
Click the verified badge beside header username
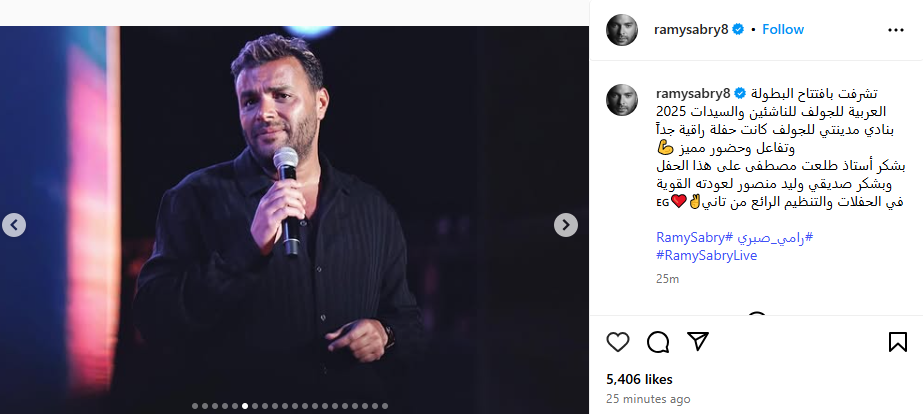pos(738,29)
